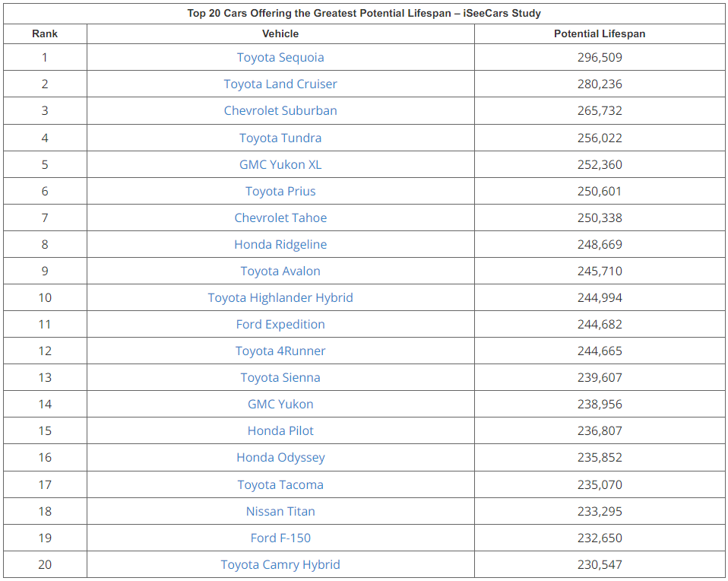Click the Vehicle column header
This screenshot has width=728, height=581.
(x=280, y=34)
